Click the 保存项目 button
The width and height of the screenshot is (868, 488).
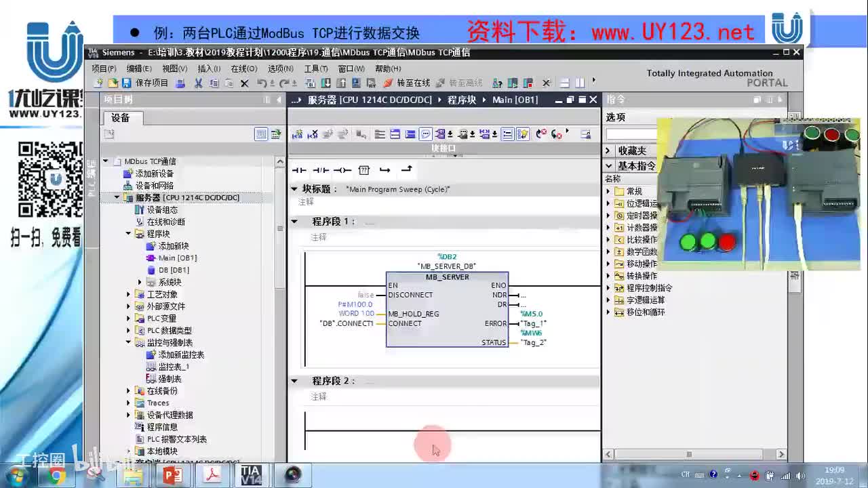click(152, 83)
